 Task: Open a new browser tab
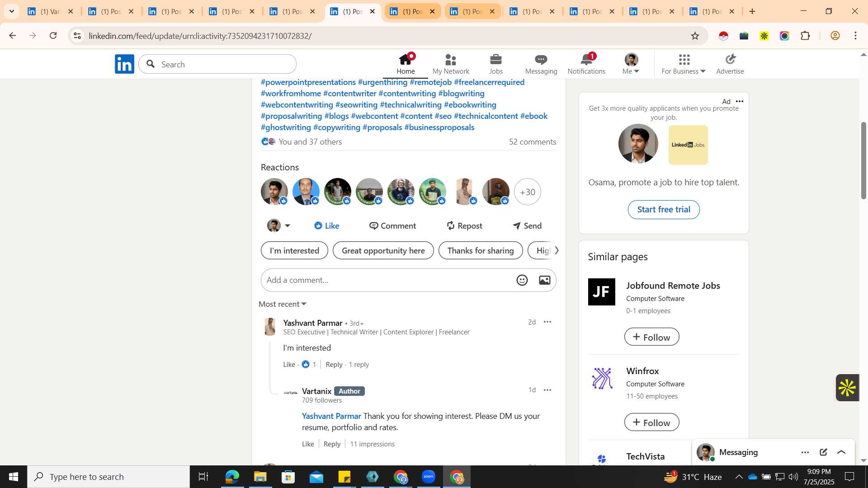click(752, 11)
